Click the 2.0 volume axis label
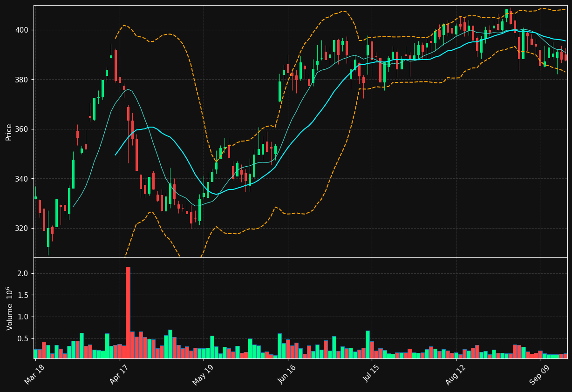The height and width of the screenshot is (392, 572). 23,273
